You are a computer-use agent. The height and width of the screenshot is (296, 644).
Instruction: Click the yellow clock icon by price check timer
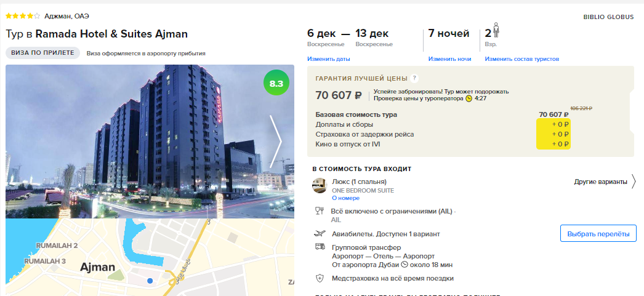click(x=469, y=98)
